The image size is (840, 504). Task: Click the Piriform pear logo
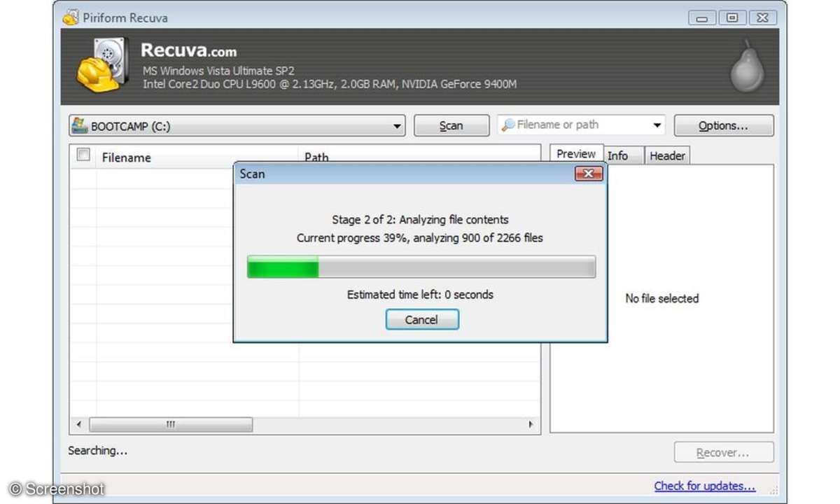[x=747, y=66]
